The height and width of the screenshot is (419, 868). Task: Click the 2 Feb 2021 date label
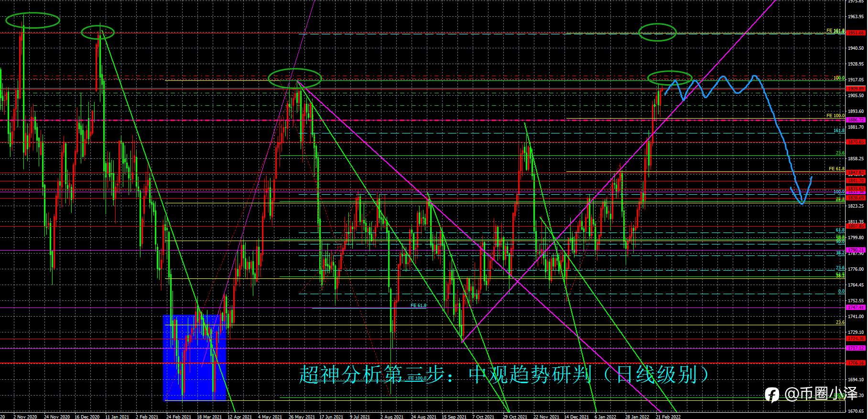coord(147,417)
